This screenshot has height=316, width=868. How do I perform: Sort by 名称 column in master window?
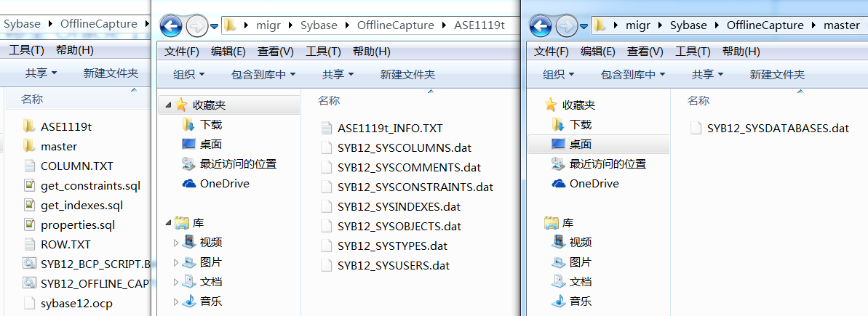698,100
